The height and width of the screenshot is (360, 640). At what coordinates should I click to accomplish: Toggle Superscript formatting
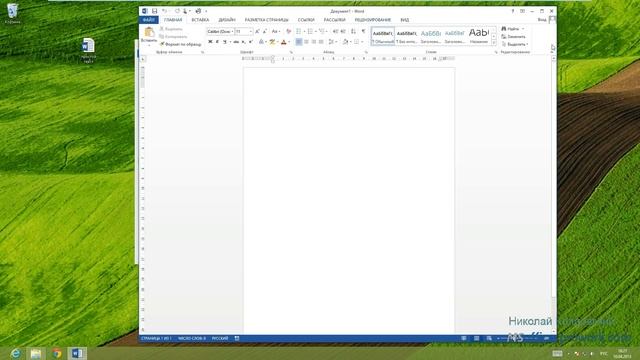point(251,42)
